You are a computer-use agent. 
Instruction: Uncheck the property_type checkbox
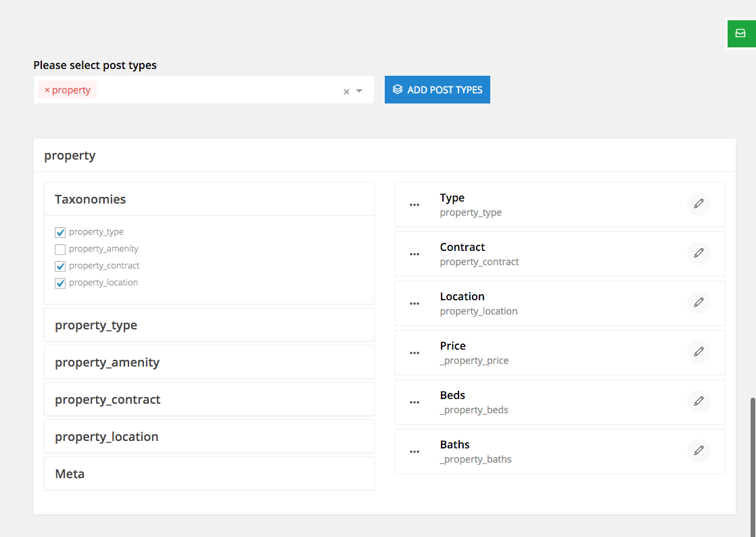[x=60, y=232]
